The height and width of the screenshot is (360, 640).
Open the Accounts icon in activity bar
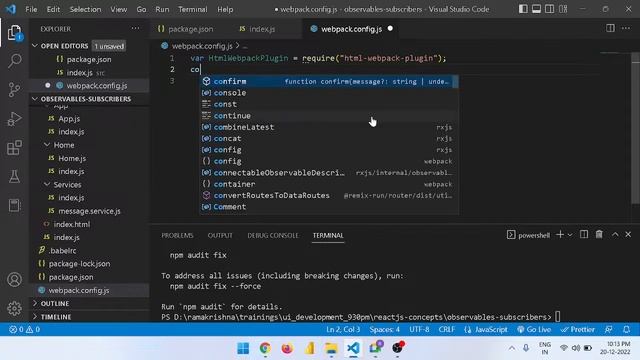point(14,280)
